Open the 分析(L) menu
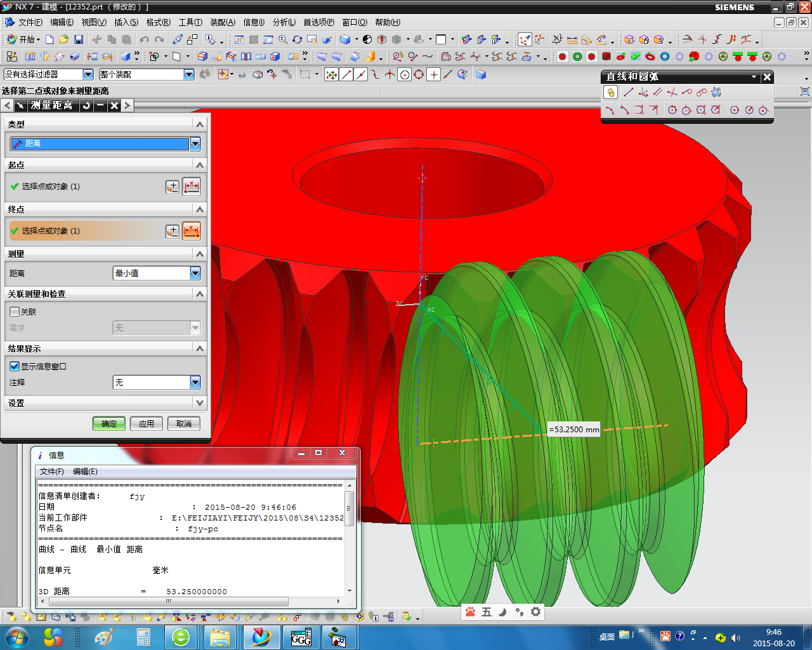Screen dimensions: 812x650 point(284,22)
